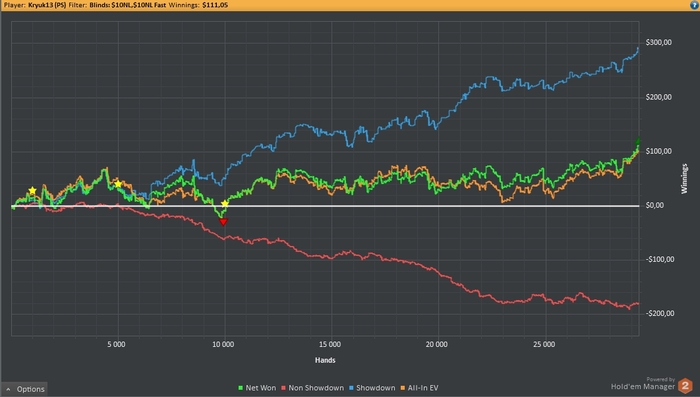Click the orange All-In EV color swatch
Viewport: 700px width, 397px height.
pos(403,388)
